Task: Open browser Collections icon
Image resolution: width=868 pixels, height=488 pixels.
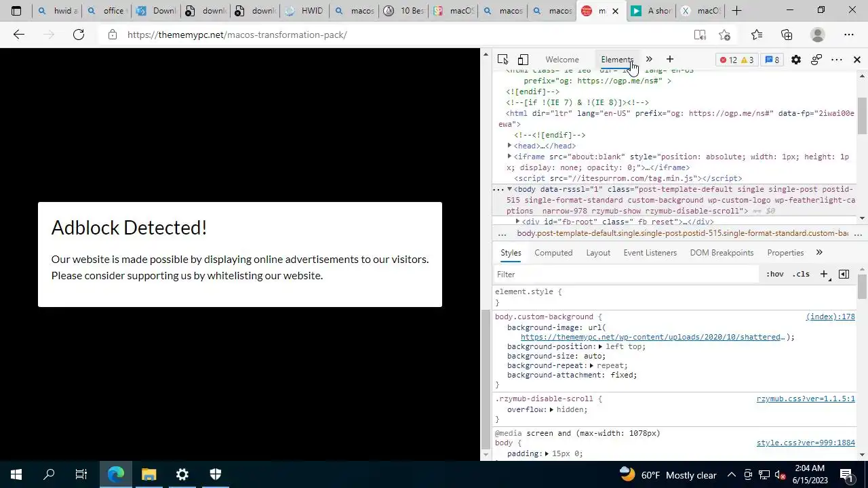Action: click(x=787, y=35)
